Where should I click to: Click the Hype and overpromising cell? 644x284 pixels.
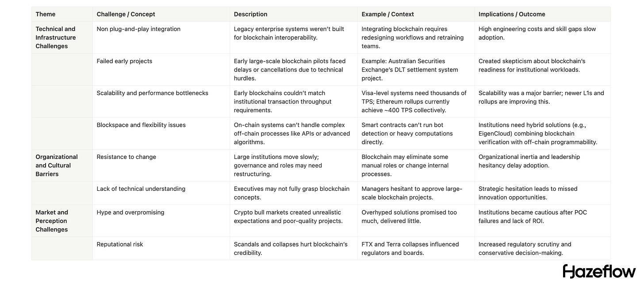pos(130,212)
